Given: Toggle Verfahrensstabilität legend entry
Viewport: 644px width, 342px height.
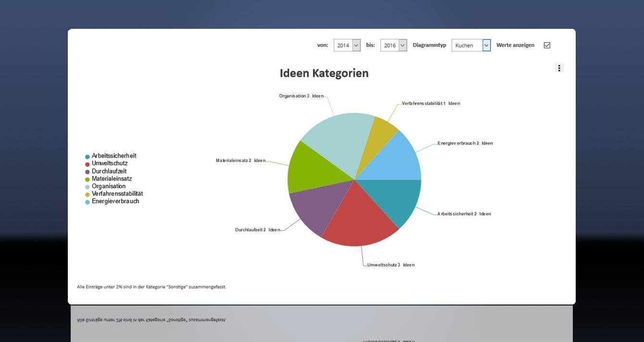Looking at the screenshot, I should point(114,194).
